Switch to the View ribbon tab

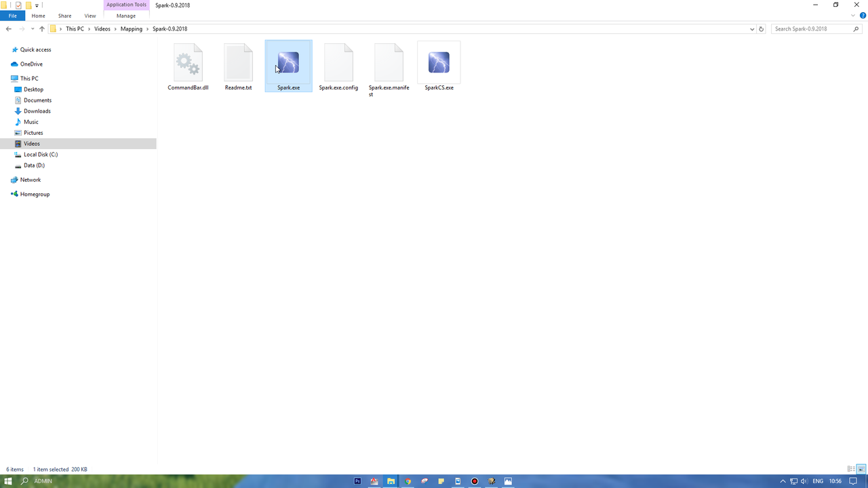point(90,16)
